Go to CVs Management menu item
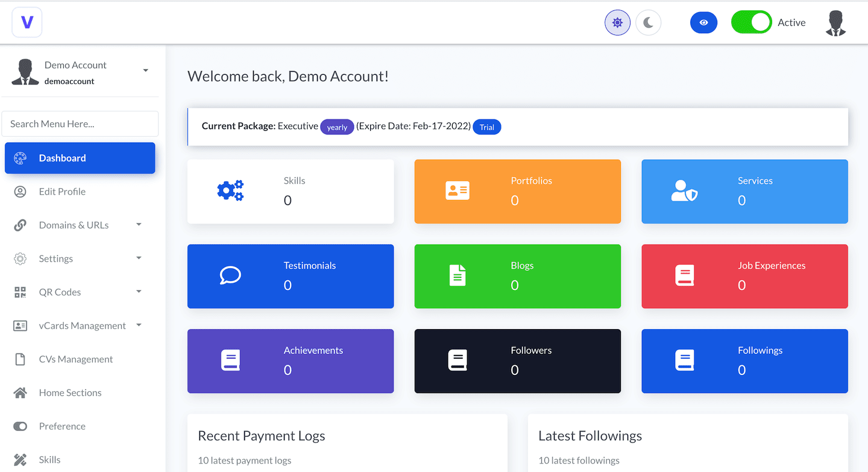The height and width of the screenshot is (472, 868). (76, 359)
